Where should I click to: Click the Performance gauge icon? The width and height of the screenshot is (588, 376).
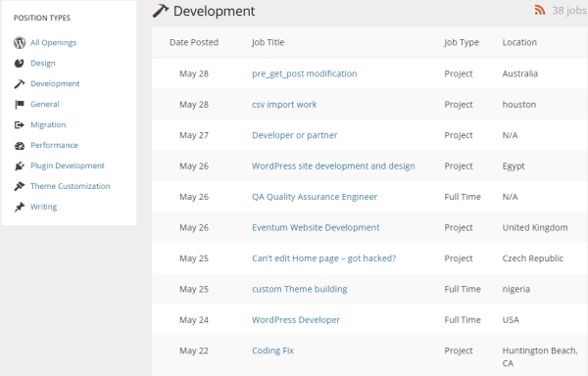coord(20,146)
